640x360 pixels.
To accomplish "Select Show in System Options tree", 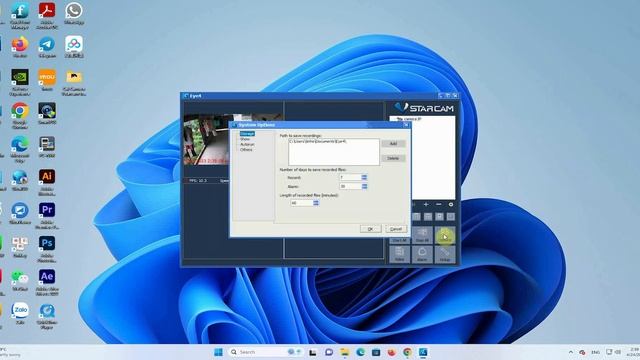I will 245,139.
